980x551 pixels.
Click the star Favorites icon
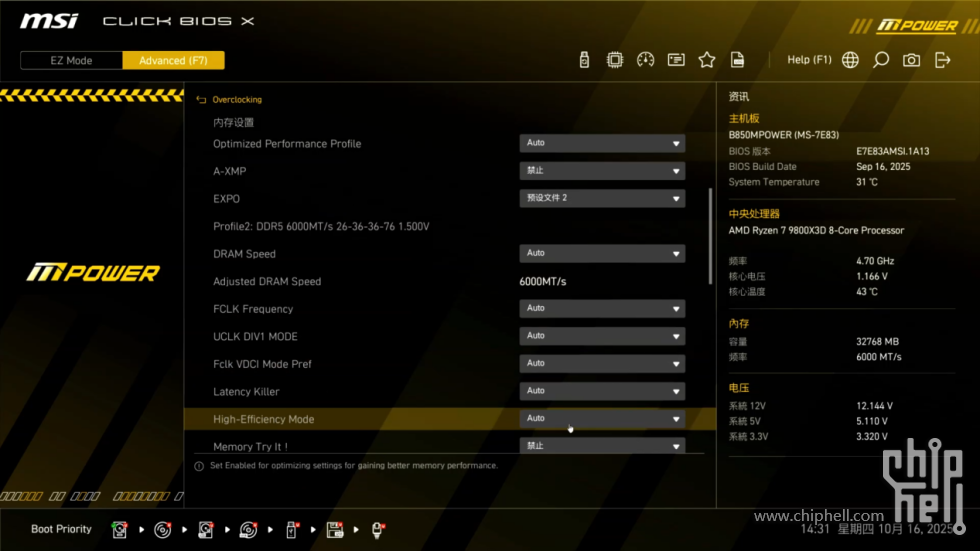click(x=707, y=60)
